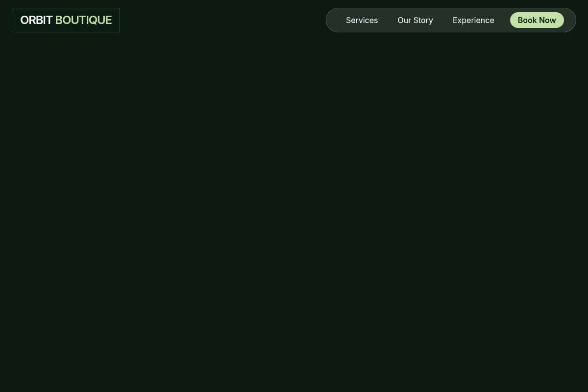588x392 pixels.
Task: Open the Experience section link
Action: (473, 20)
